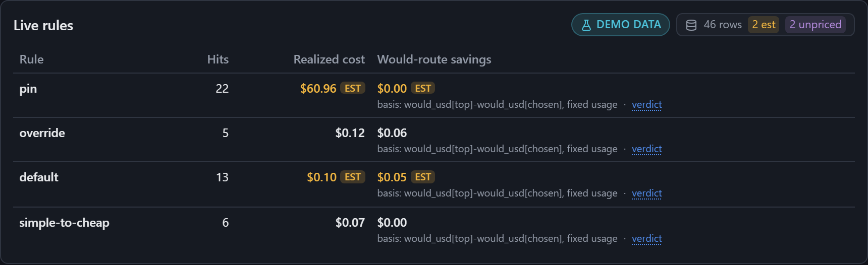This screenshot has width=868, height=265.
Task: Open the verdict link for the pin rule
Action: tap(646, 105)
